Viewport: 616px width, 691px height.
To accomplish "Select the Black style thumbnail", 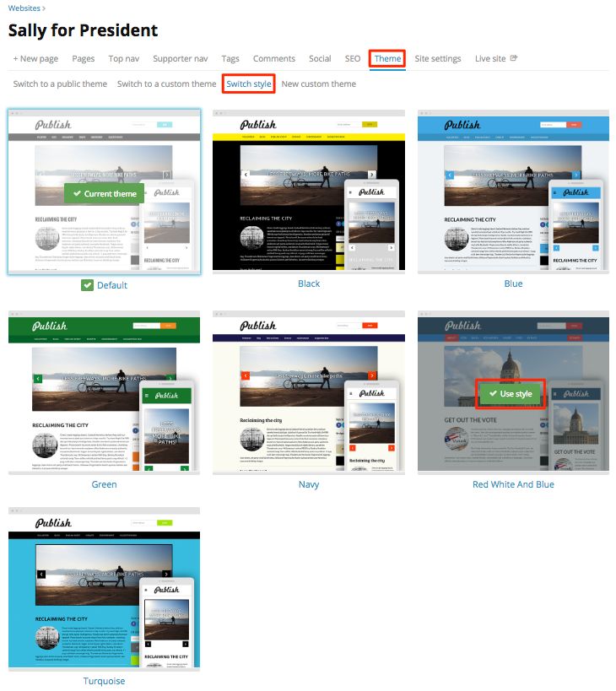I will point(309,191).
